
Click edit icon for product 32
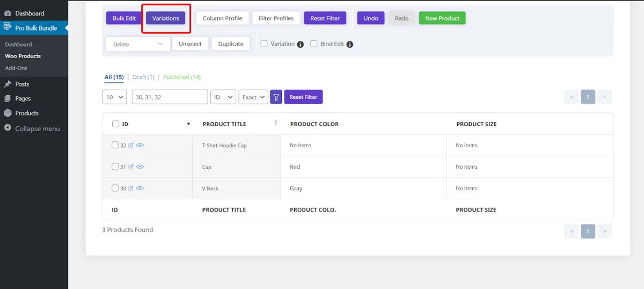click(131, 146)
